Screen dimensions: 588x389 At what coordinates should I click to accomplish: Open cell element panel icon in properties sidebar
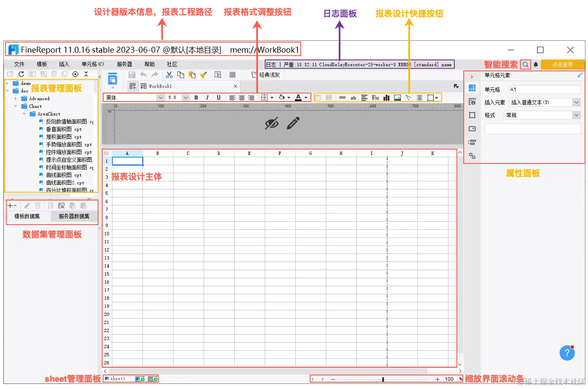click(472, 88)
